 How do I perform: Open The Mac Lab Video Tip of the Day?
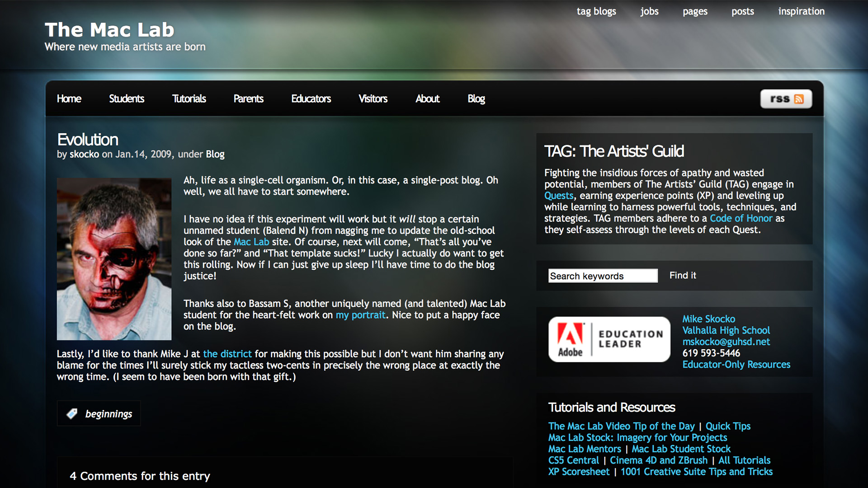click(621, 426)
